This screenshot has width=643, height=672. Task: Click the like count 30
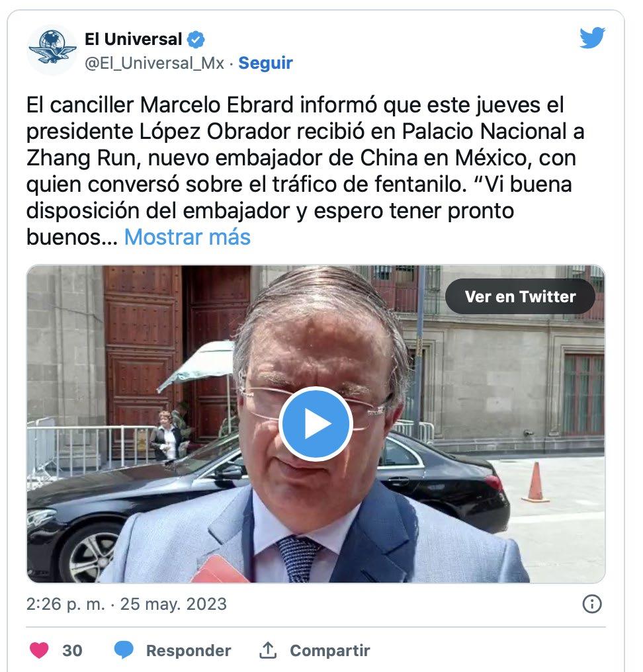click(x=72, y=651)
